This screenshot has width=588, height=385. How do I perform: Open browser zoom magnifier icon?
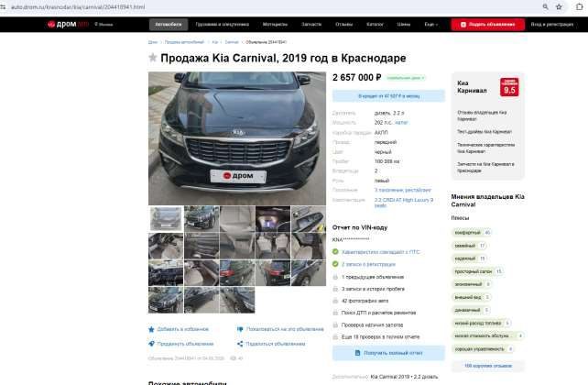click(545, 6)
